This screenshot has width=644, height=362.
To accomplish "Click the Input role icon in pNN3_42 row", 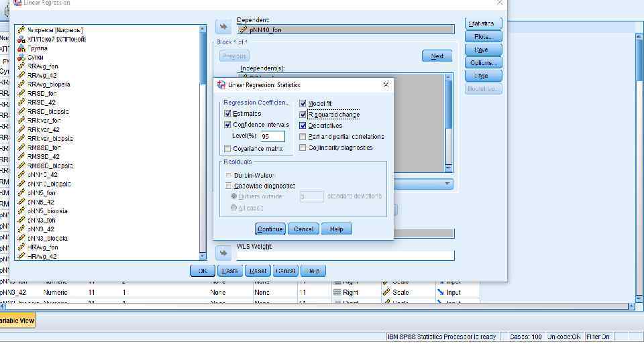I will click(441, 292).
